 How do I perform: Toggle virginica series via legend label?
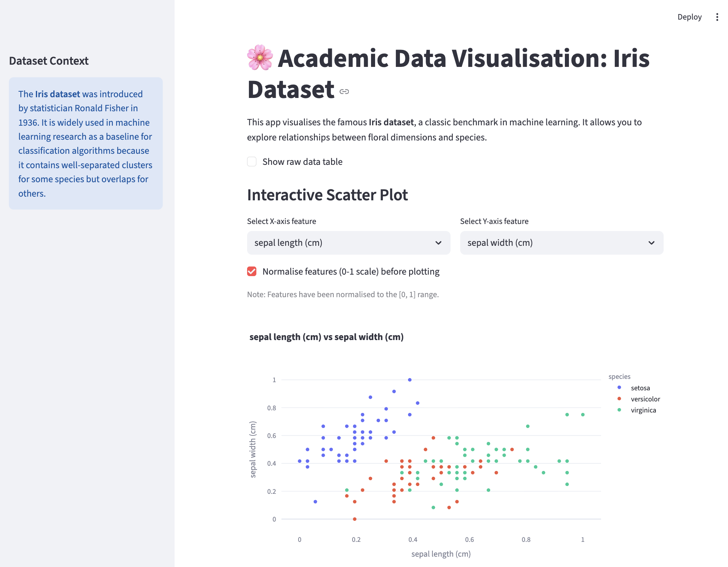(x=643, y=410)
